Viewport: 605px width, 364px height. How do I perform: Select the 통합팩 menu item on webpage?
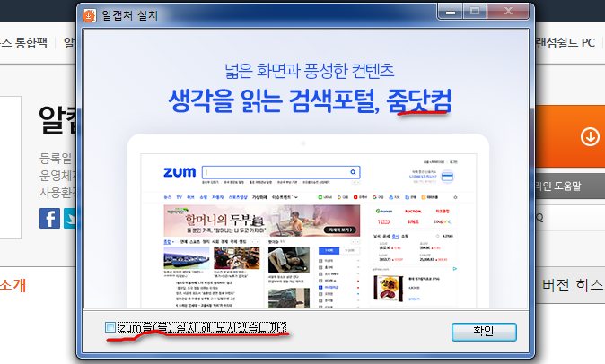[x=23, y=42]
